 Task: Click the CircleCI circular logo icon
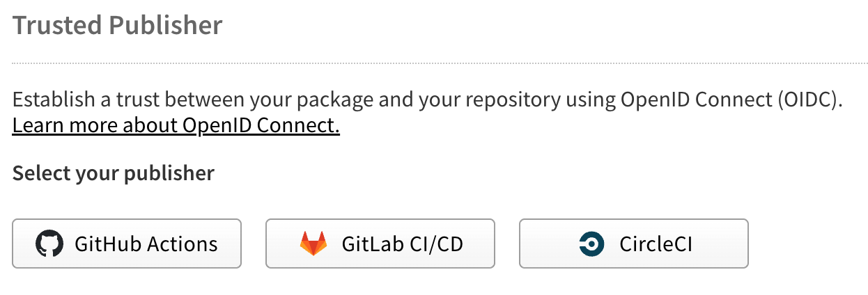[592, 244]
